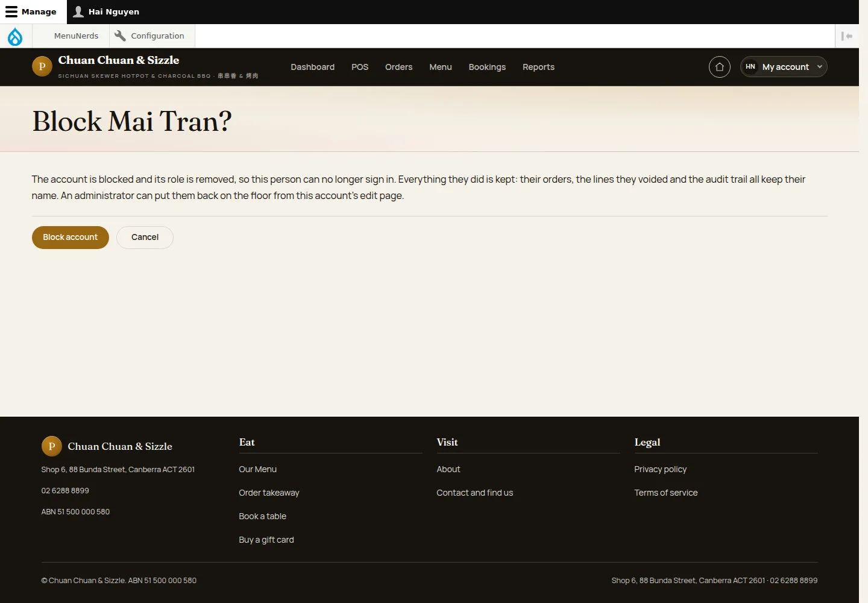Open the Orders nav item
The width and height of the screenshot is (868, 603).
pos(398,67)
